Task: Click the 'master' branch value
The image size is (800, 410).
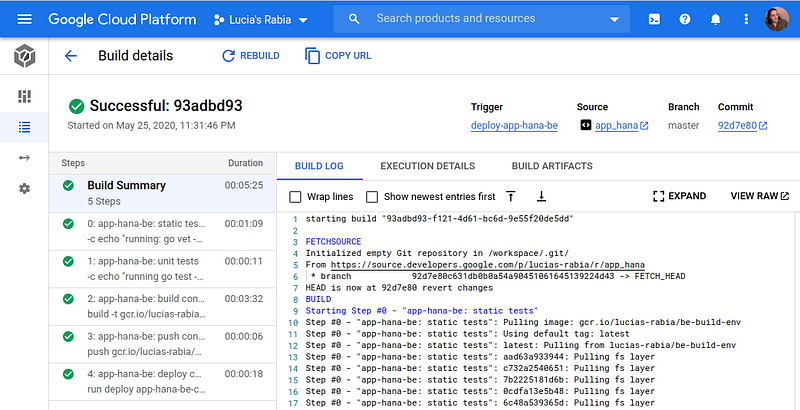Action: click(684, 125)
